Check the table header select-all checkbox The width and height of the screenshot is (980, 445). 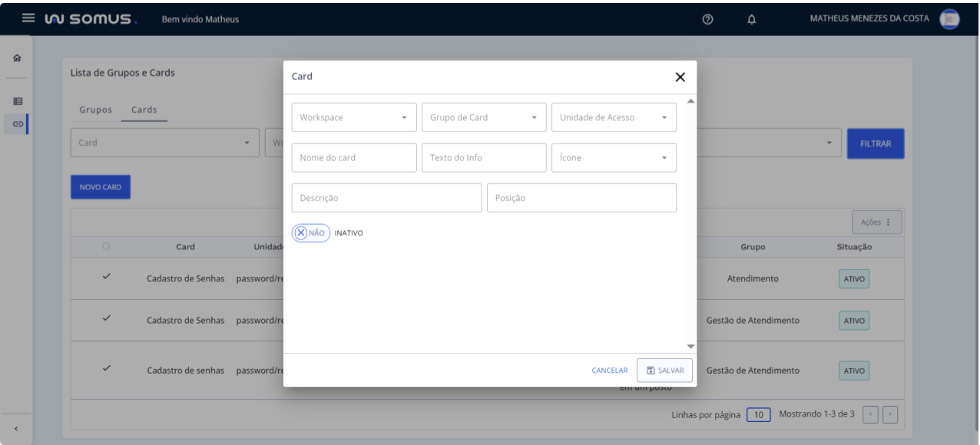(106, 247)
